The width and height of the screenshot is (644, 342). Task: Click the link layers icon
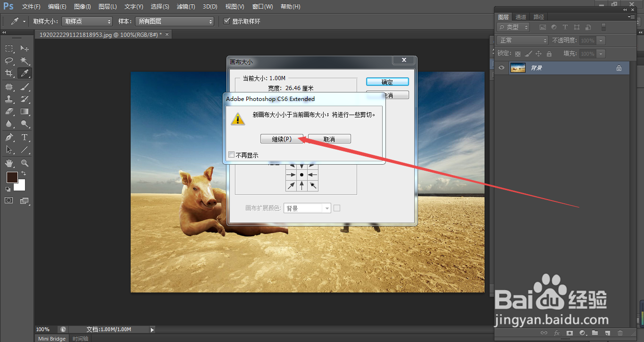[544, 333]
